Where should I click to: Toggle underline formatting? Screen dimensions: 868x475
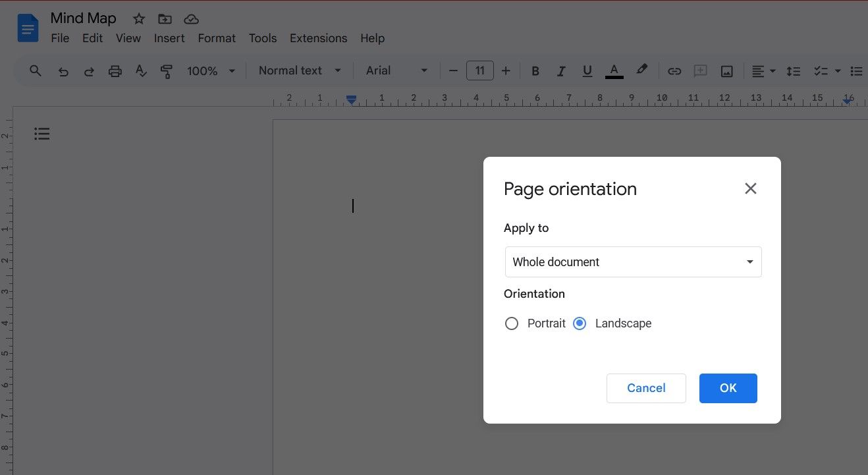point(587,70)
